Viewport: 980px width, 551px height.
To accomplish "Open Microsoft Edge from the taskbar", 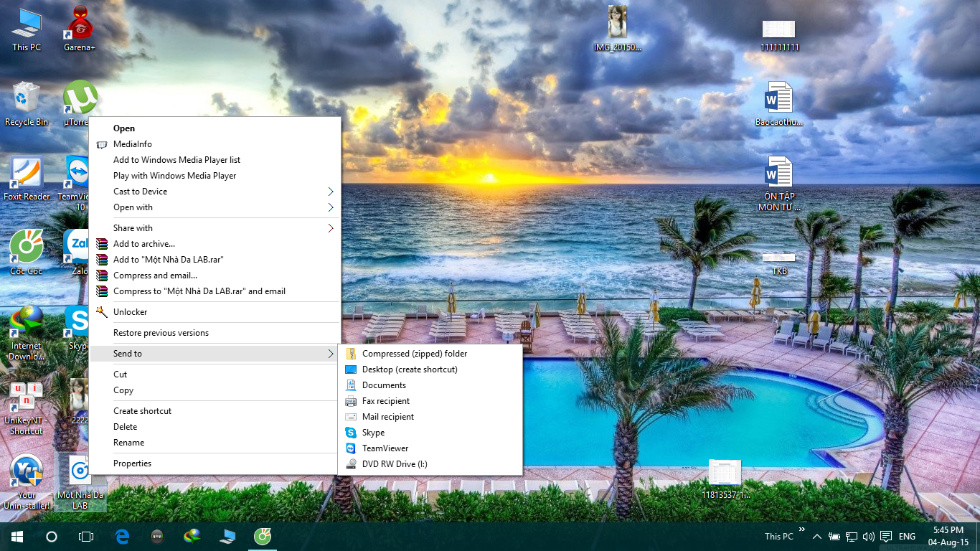I will tap(123, 536).
